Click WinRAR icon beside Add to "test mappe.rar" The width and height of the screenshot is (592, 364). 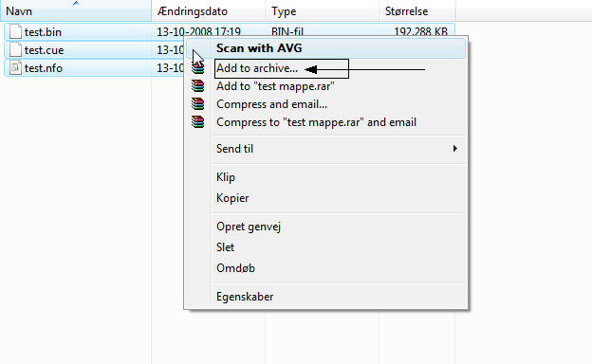(x=198, y=86)
